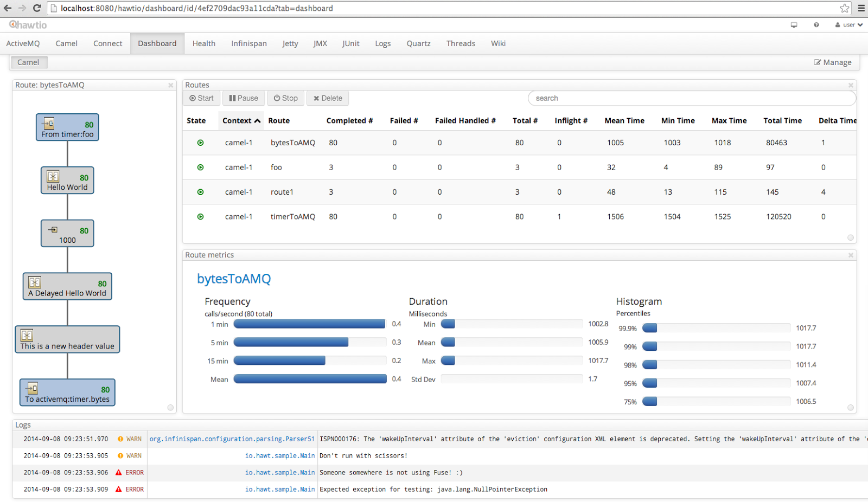Toggle the bookmark star in the address bar
Viewport: 868px width, 502px height.
tap(844, 8)
